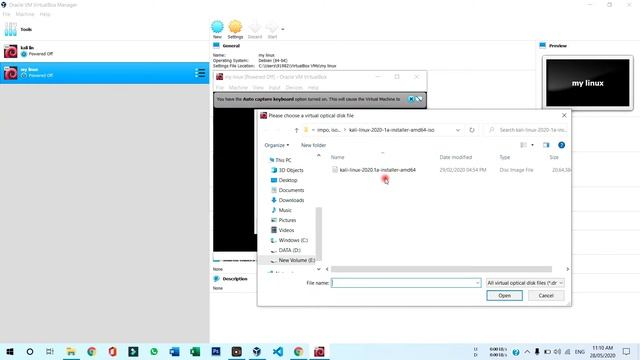Open Documents in navigation pane
The image size is (640, 360).
click(x=291, y=190)
